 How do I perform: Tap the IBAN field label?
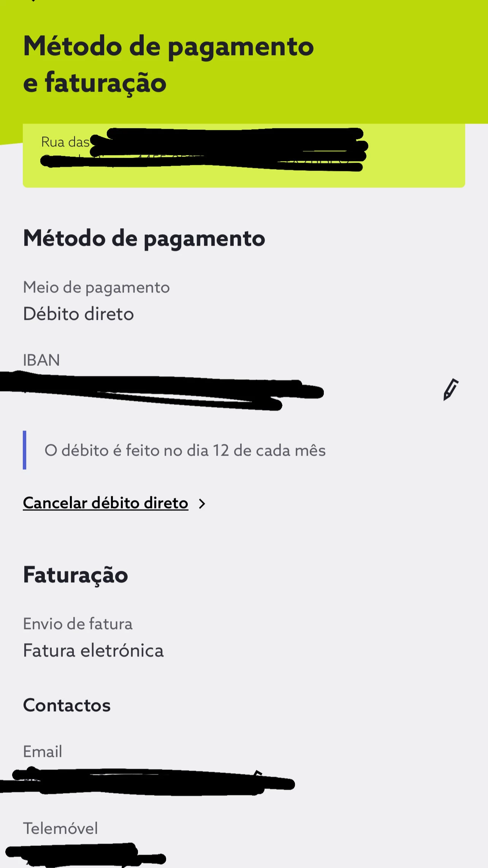(x=41, y=360)
